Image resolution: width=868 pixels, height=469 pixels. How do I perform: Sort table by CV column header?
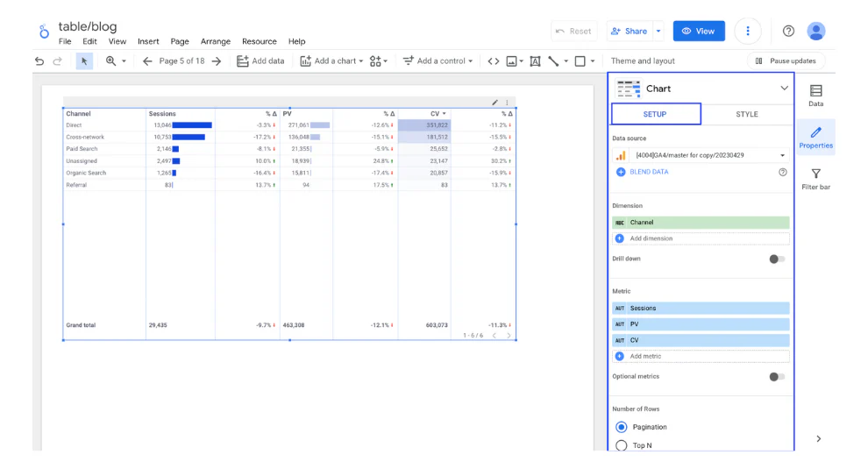coord(438,113)
